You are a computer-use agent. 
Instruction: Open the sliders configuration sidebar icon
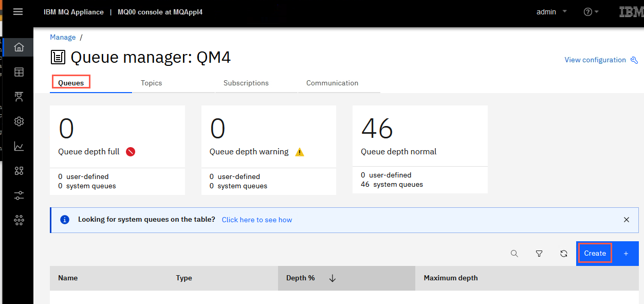click(x=19, y=195)
